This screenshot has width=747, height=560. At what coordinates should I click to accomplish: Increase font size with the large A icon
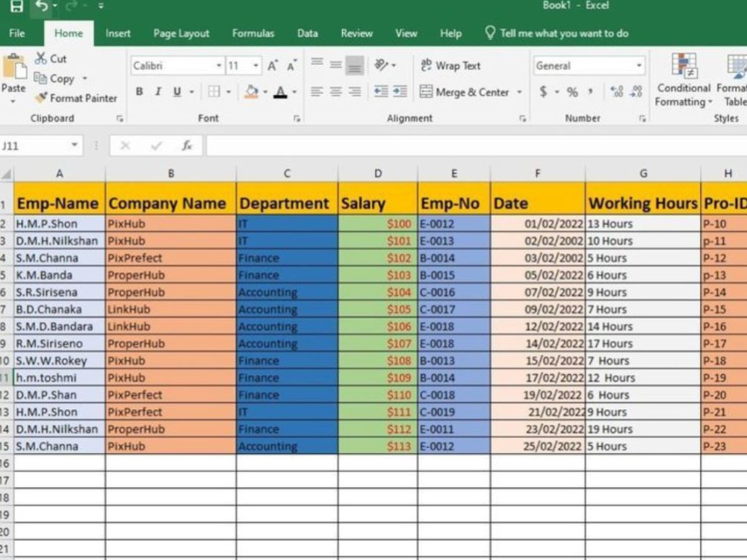[273, 66]
